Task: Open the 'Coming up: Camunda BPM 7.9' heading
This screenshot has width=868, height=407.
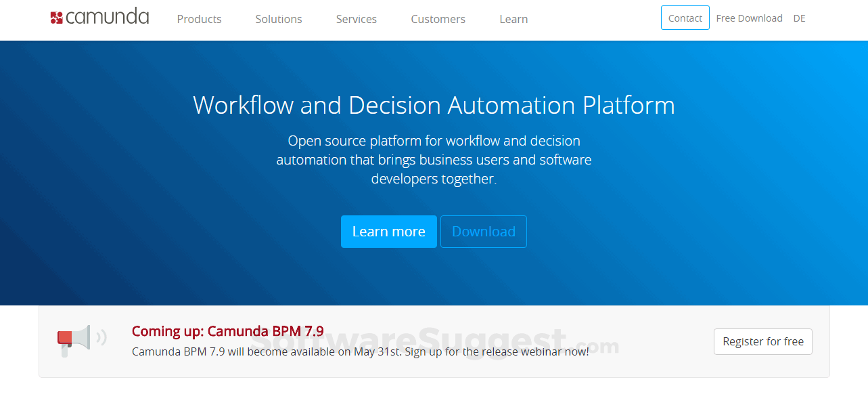Action: coord(227,331)
